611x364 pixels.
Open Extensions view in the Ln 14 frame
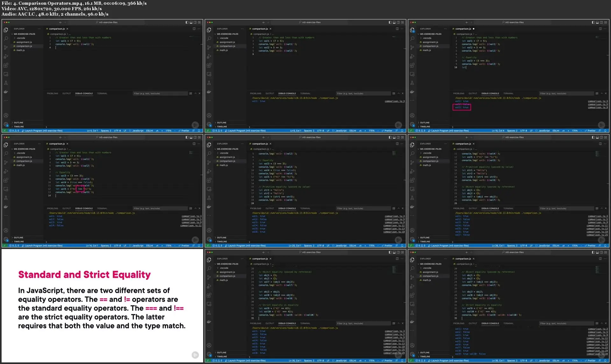[6, 180]
